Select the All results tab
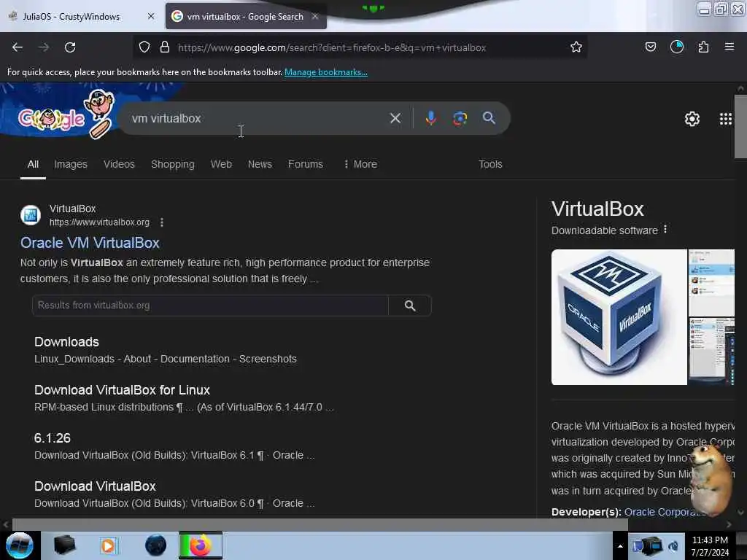The width and height of the screenshot is (747, 560). click(x=33, y=164)
